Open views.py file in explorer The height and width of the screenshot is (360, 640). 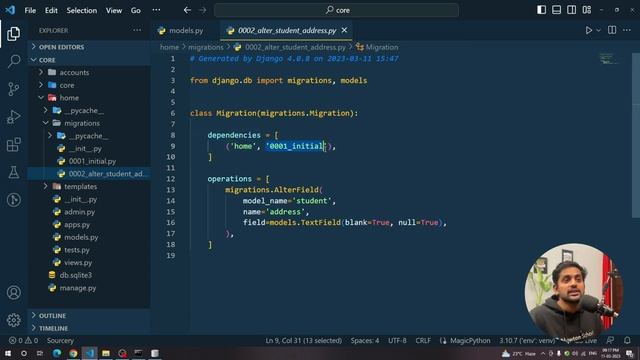(78, 262)
